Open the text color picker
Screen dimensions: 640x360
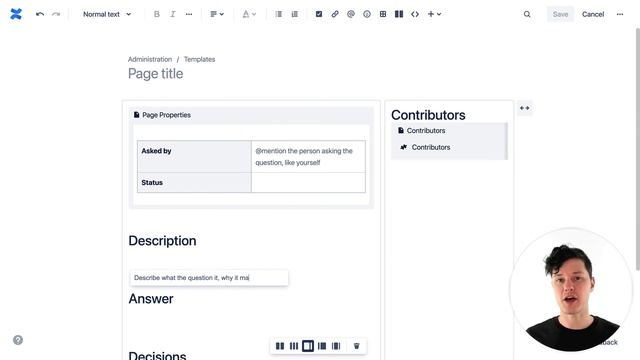click(x=249, y=14)
